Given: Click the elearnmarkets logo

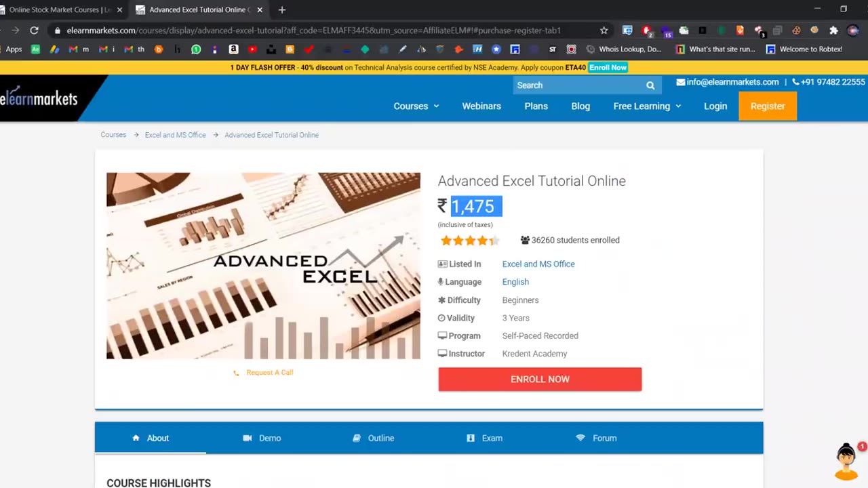Looking at the screenshot, I should (x=39, y=98).
